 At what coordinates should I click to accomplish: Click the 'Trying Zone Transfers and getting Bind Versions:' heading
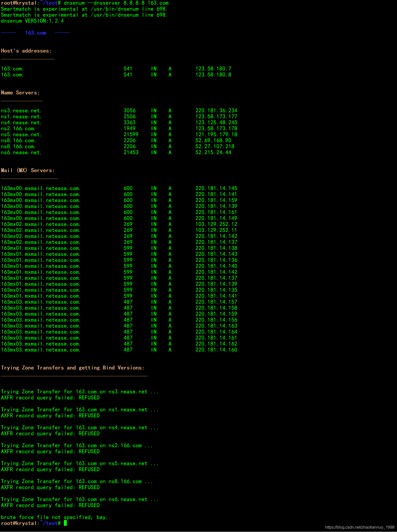click(x=73, y=368)
